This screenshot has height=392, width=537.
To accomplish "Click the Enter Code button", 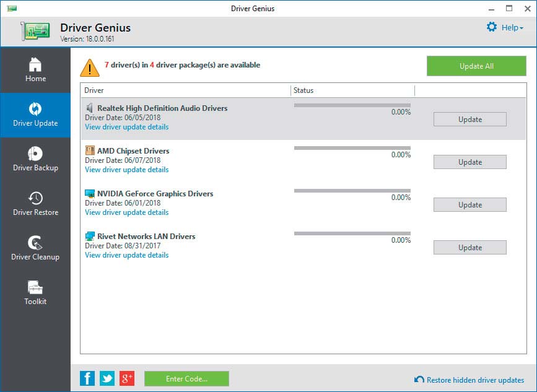I will pyautogui.click(x=186, y=378).
